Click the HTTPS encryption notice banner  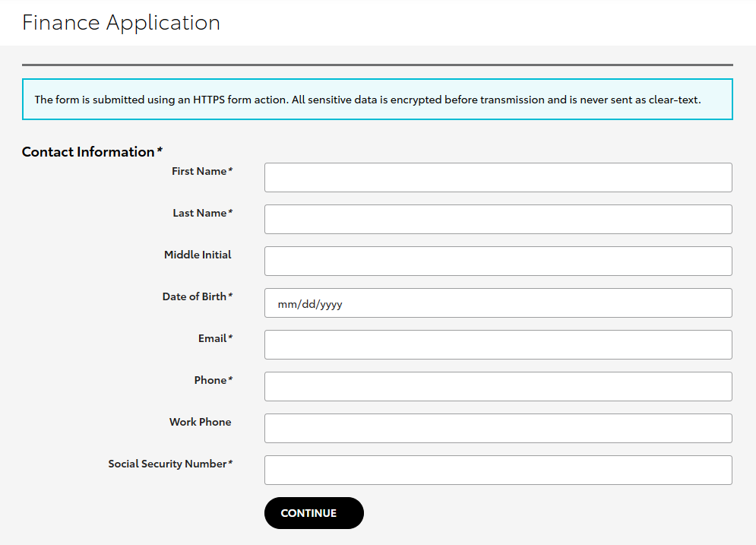tap(378, 100)
